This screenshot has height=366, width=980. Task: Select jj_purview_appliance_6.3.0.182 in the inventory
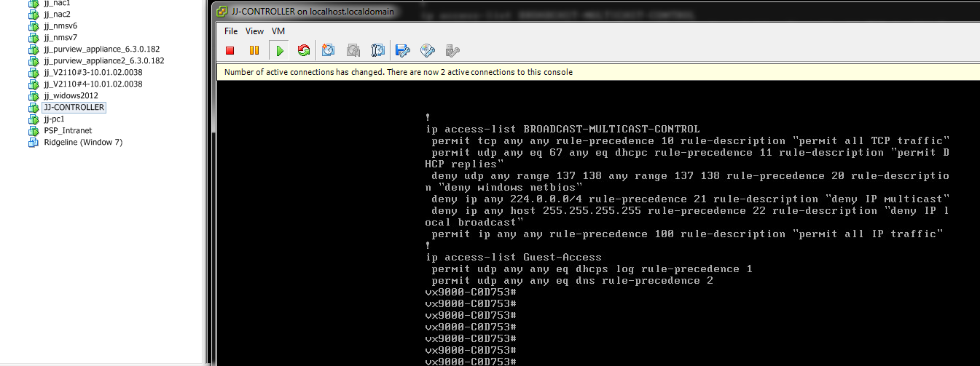click(x=101, y=49)
